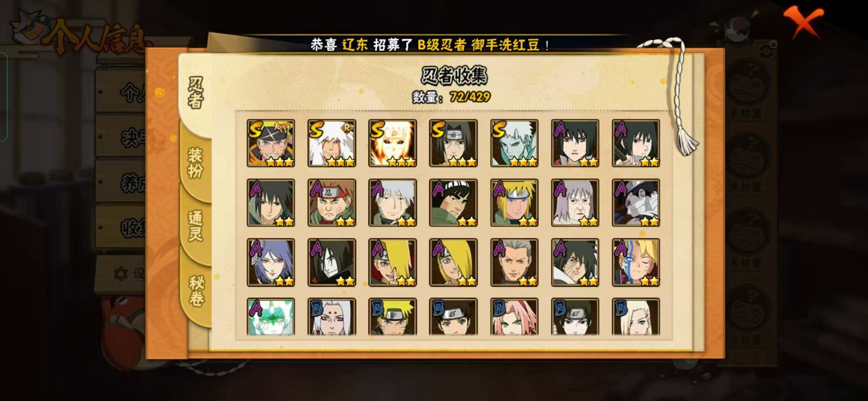Select the S-rank Naruto ninja portrait
The height and width of the screenshot is (401, 868).
(x=271, y=143)
